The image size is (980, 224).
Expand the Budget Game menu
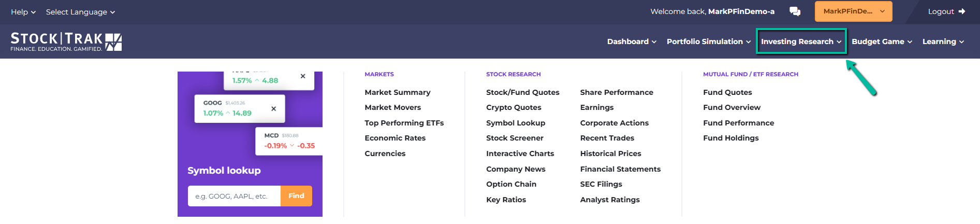882,41
